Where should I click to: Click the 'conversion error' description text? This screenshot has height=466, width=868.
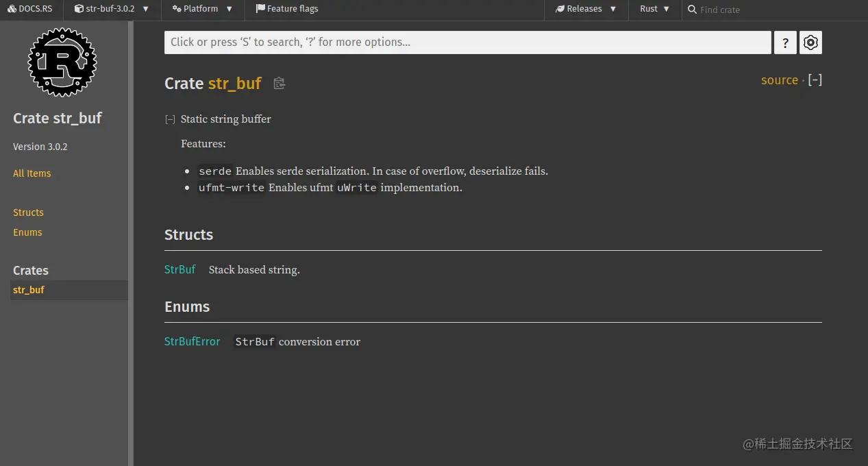[x=319, y=342]
